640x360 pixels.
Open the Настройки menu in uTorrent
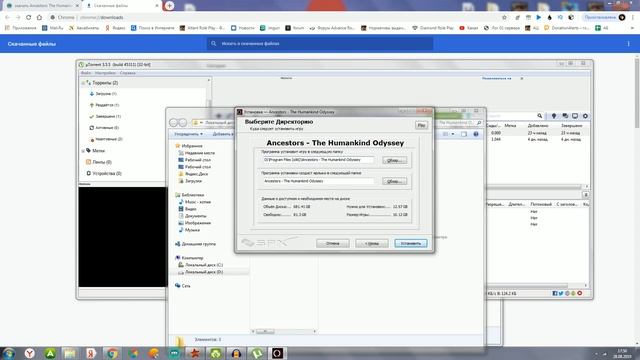105,73
